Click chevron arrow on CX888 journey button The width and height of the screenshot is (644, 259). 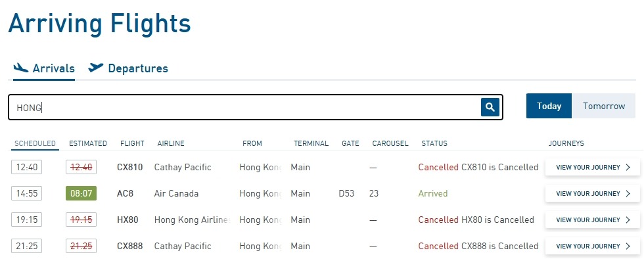tap(628, 247)
